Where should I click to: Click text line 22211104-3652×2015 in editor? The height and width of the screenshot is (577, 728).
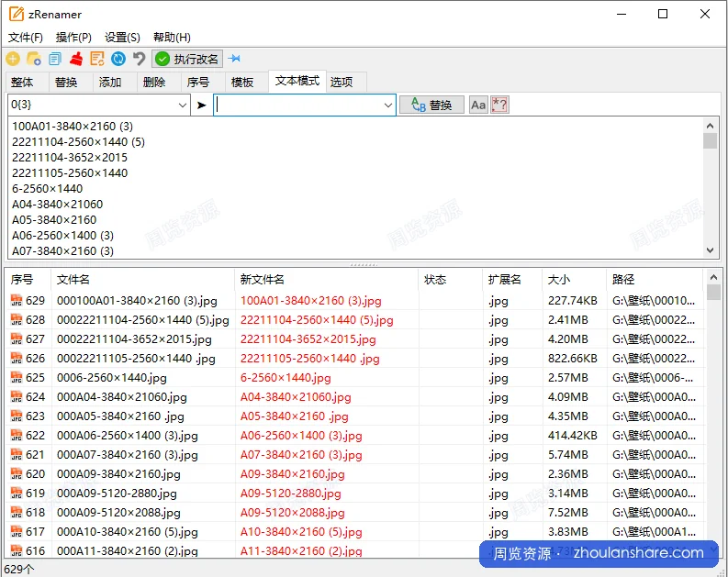[70, 157]
